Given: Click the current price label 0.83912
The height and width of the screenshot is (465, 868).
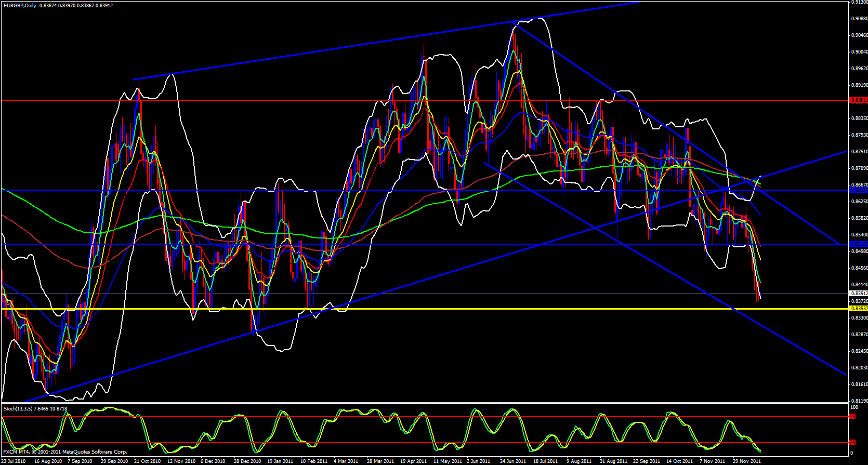Looking at the screenshot, I should (858, 294).
